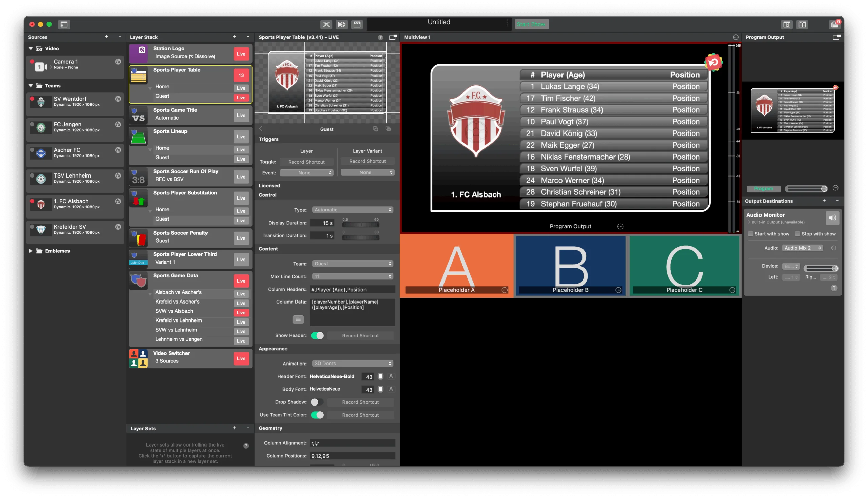
Task: Open the grid layout view icon
Action: coord(802,24)
